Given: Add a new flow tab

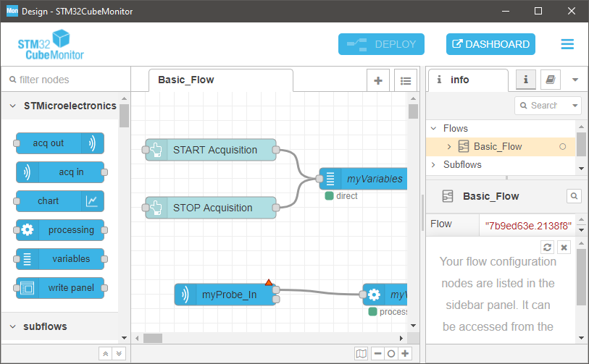Looking at the screenshot, I should 378,80.
